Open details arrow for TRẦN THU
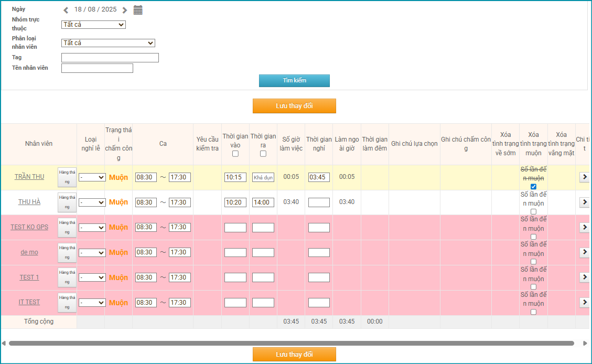The image size is (592, 364). pyautogui.click(x=584, y=177)
